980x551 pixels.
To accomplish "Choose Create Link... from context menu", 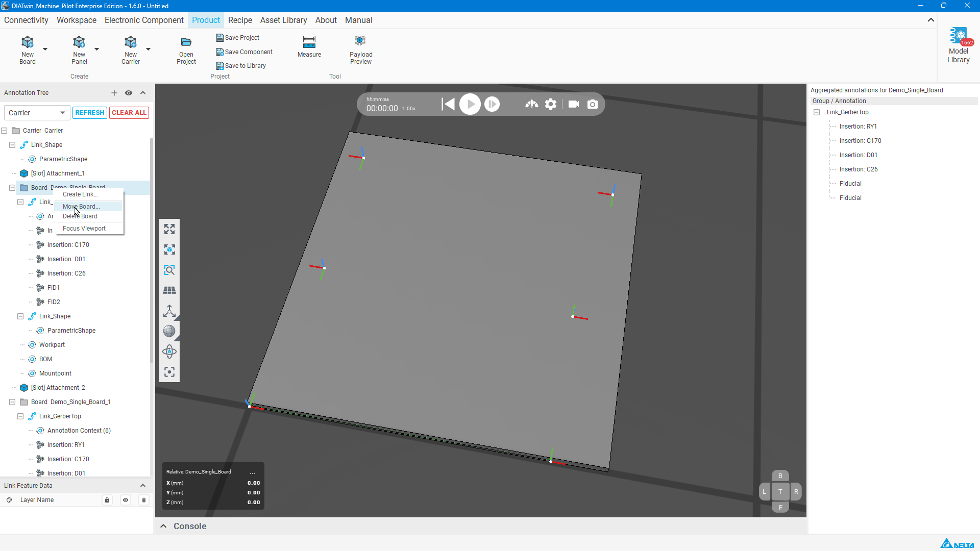I will pos(88,194).
